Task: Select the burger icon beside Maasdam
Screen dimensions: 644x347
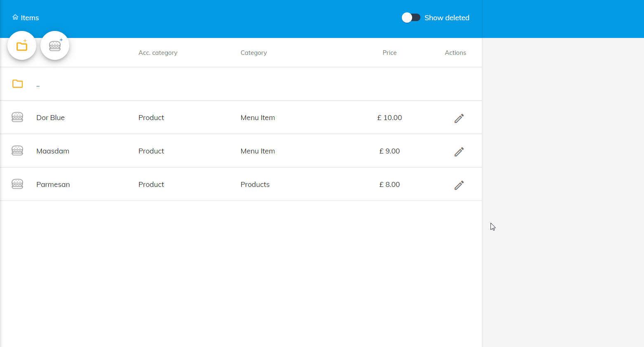Action: 17,151
